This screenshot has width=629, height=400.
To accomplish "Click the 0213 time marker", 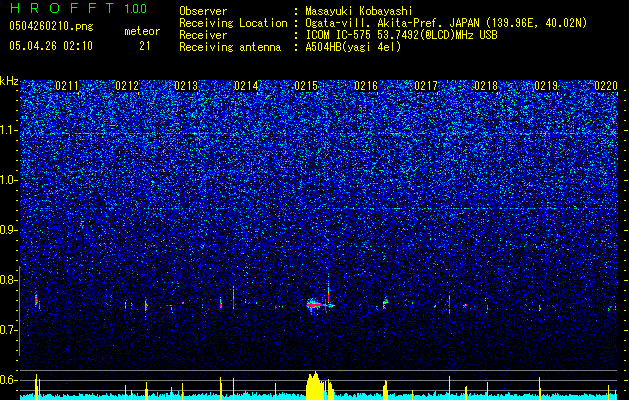I will coord(186,86).
